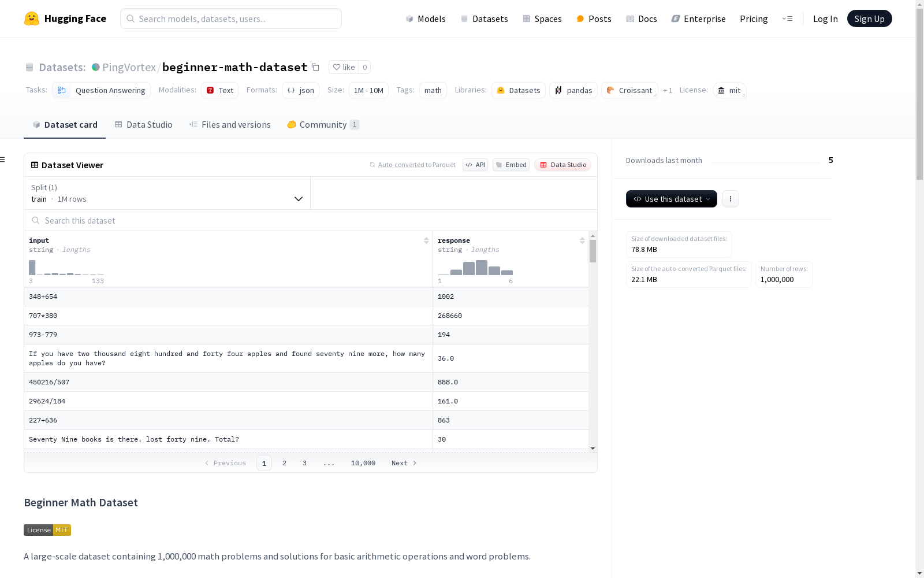Image resolution: width=924 pixels, height=578 pixels.
Task: Click the math tag
Action: pos(433,90)
